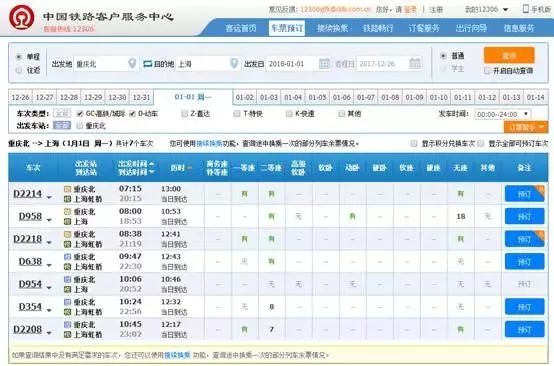Click D638 departure station icon
Screen dimensions: 554x366
(x=67, y=257)
